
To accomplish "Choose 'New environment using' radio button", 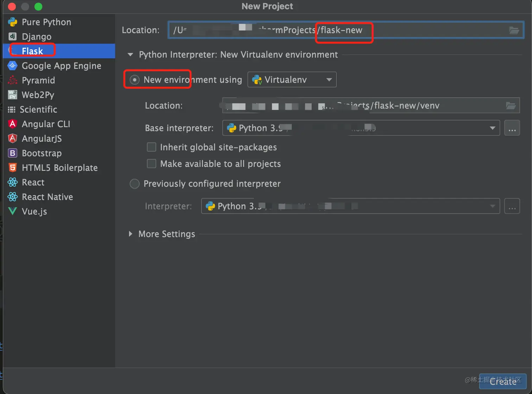I will point(134,80).
